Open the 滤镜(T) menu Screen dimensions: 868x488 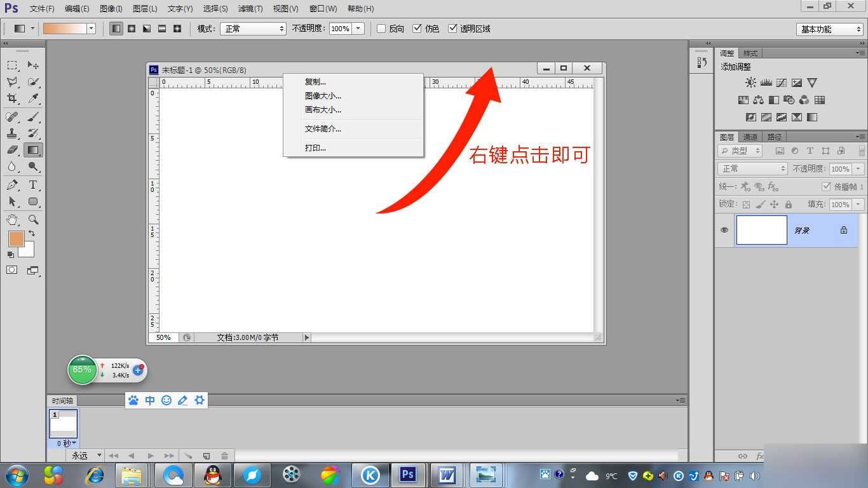[x=250, y=9]
